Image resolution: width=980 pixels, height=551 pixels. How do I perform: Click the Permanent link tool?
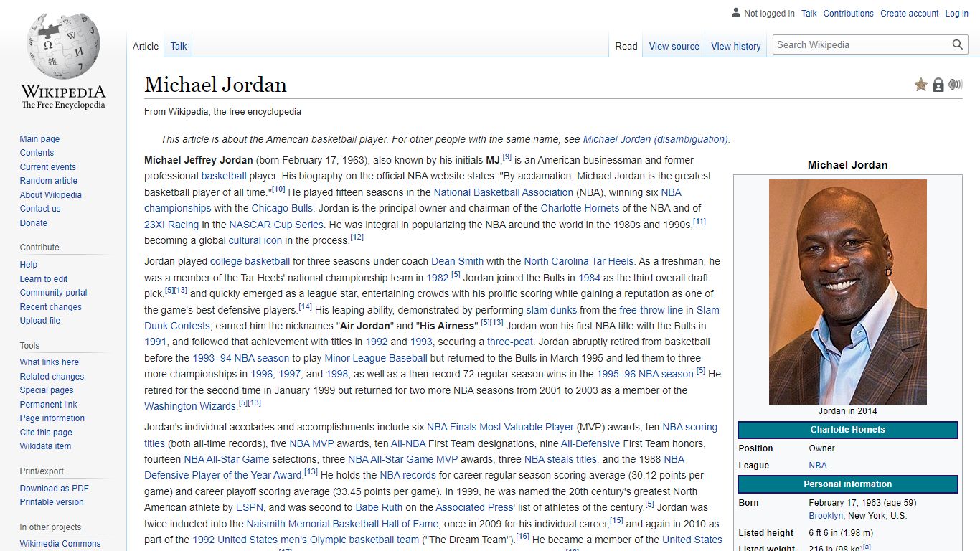click(48, 405)
